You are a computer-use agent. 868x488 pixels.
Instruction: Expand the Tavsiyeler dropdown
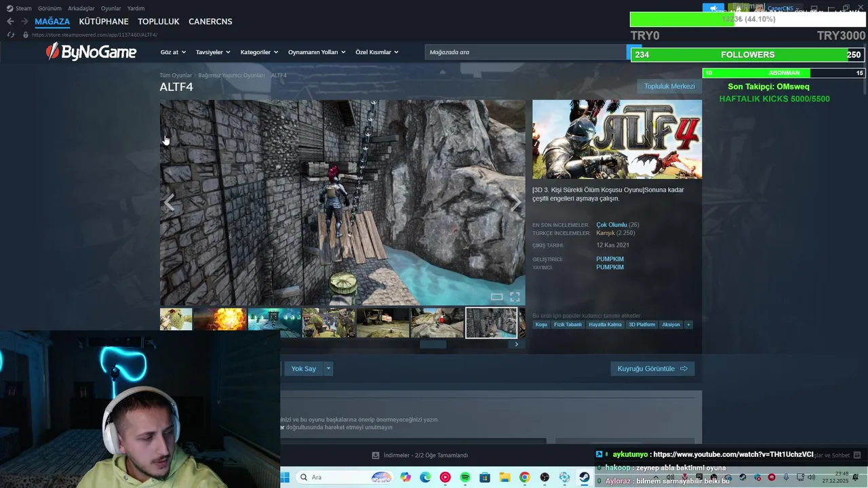(213, 52)
